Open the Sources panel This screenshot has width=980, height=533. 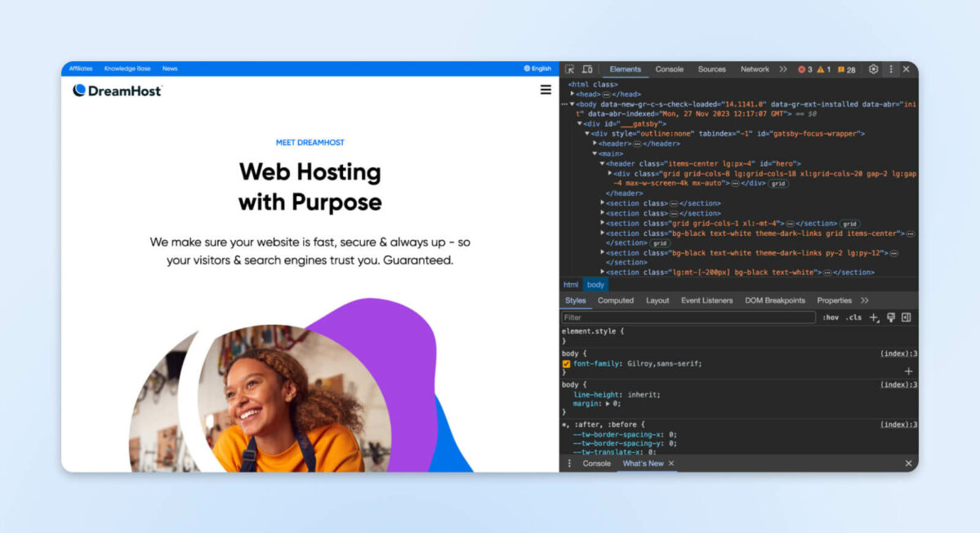click(x=711, y=69)
